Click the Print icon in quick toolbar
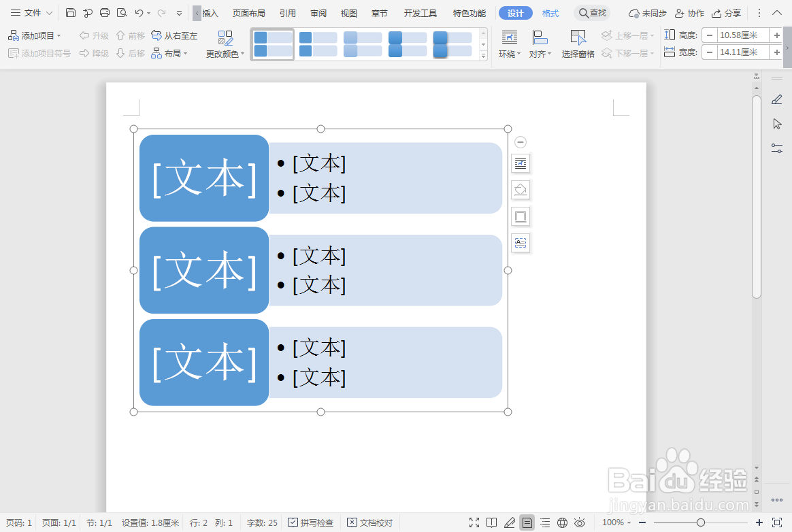The height and width of the screenshot is (532, 792). coord(105,13)
